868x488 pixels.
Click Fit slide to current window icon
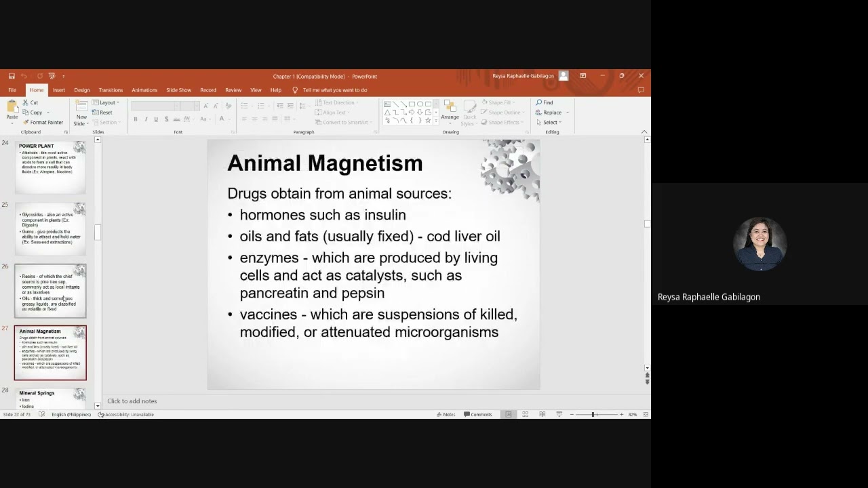(646, 414)
